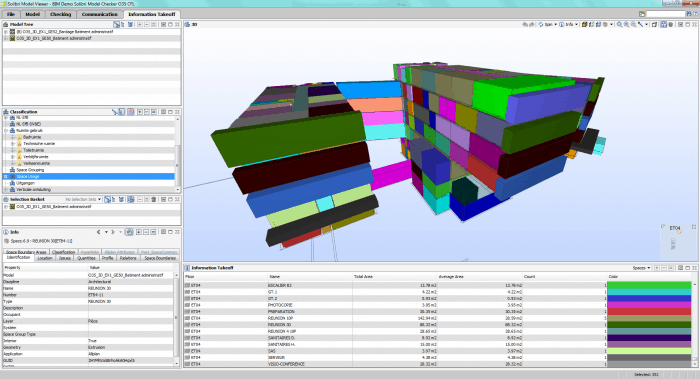The width and height of the screenshot is (700, 379).
Task: Open the Quantities tab in Info panel
Action: [x=86, y=258]
